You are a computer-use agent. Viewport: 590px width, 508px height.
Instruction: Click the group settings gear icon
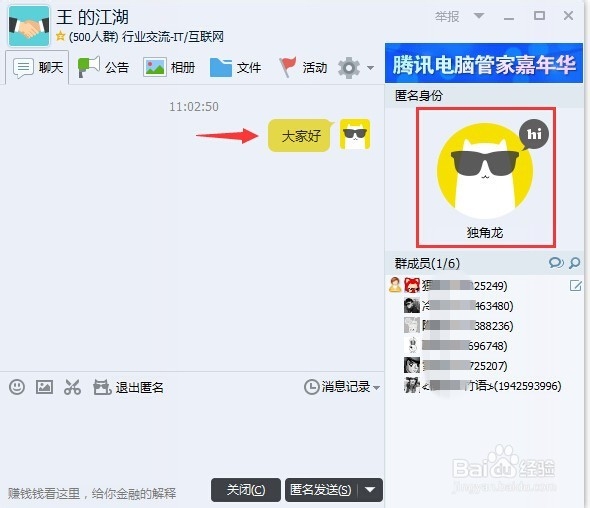[x=349, y=68]
